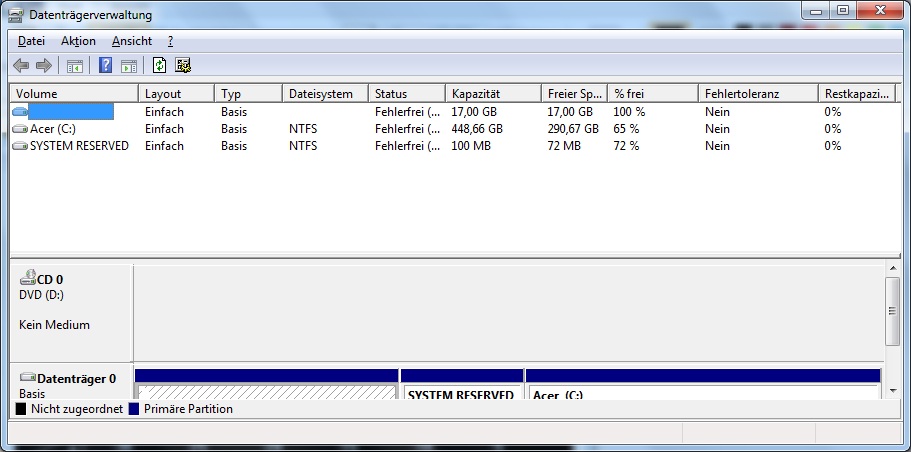Image resolution: width=911 pixels, height=452 pixels.
Task: Open Help via blue question mark icon
Action: pos(105,65)
